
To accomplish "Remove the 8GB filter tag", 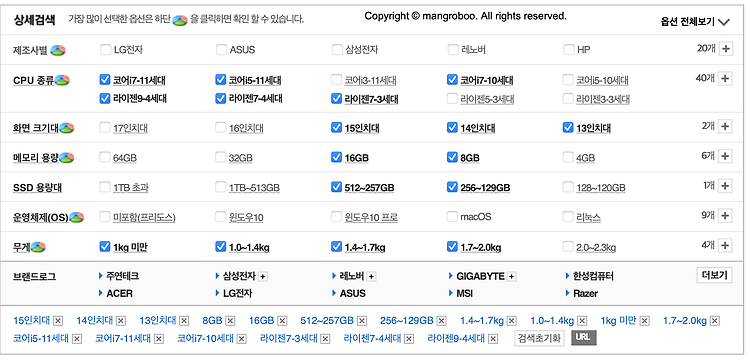I will tap(230, 321).
